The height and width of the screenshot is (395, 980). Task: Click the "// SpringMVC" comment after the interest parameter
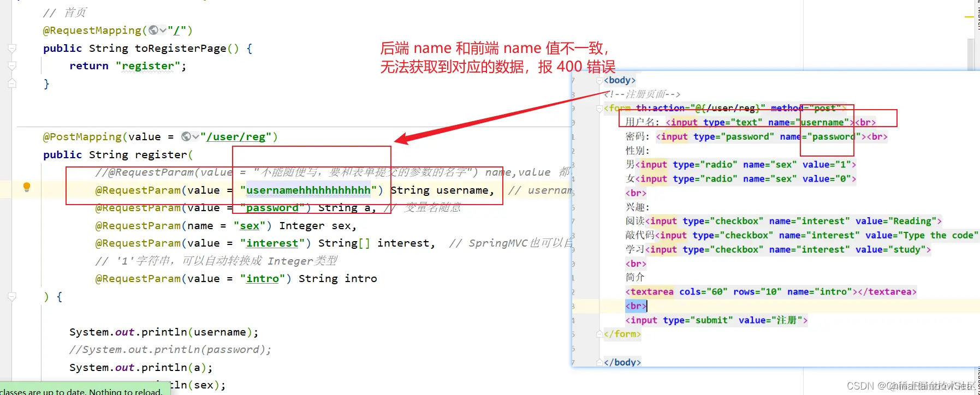[510, 243]
